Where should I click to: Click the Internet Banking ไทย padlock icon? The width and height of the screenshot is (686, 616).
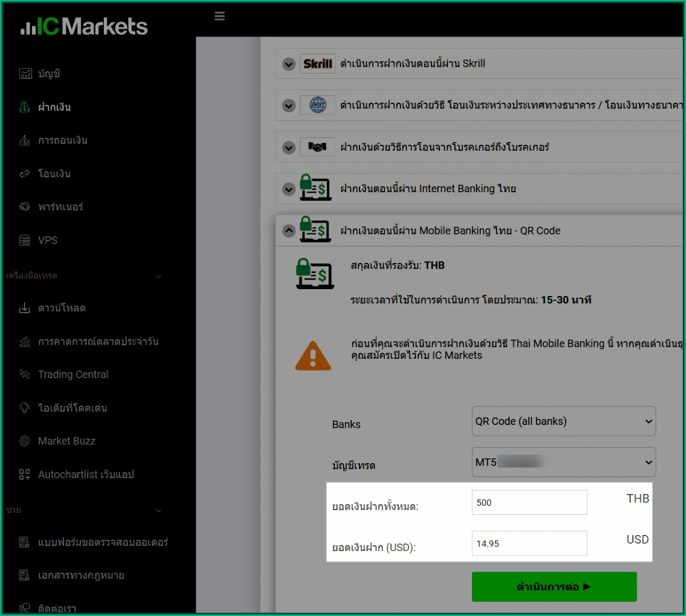tap(316, 188)
